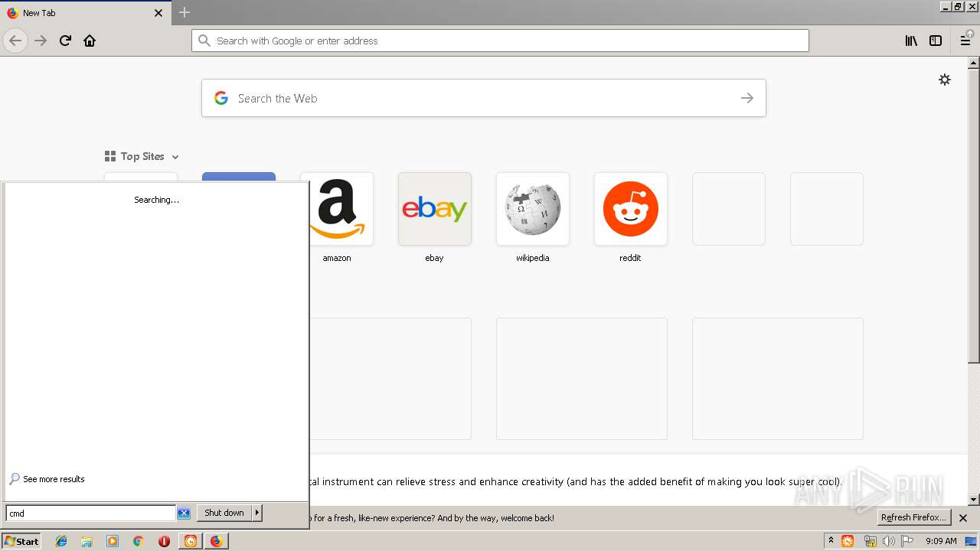Dismiss the Refresh Firefox notification bar
Screen dimensions: 980x551
pyautogui.click(x=963, y=518)
